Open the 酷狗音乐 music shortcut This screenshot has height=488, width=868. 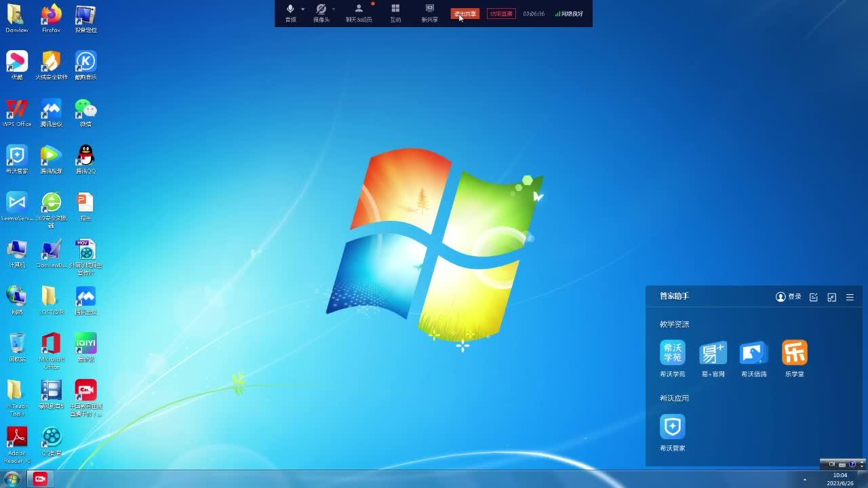click(85, 65)
